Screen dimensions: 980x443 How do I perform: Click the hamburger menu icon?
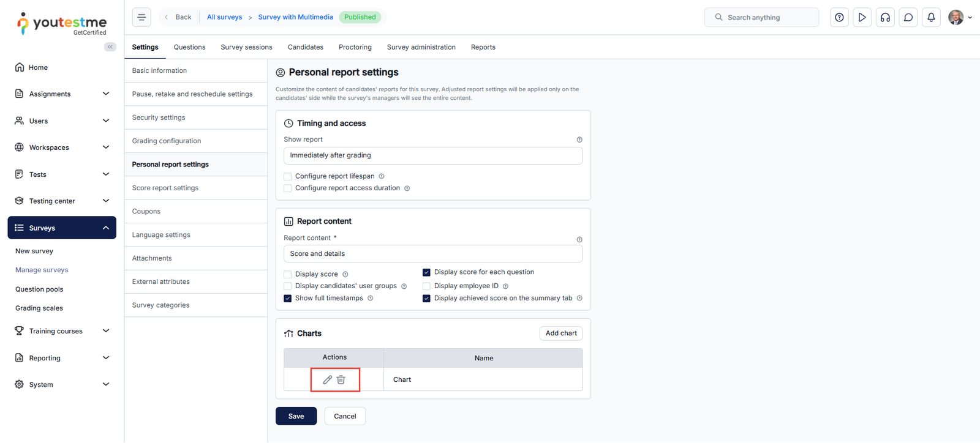pos(141,17)
